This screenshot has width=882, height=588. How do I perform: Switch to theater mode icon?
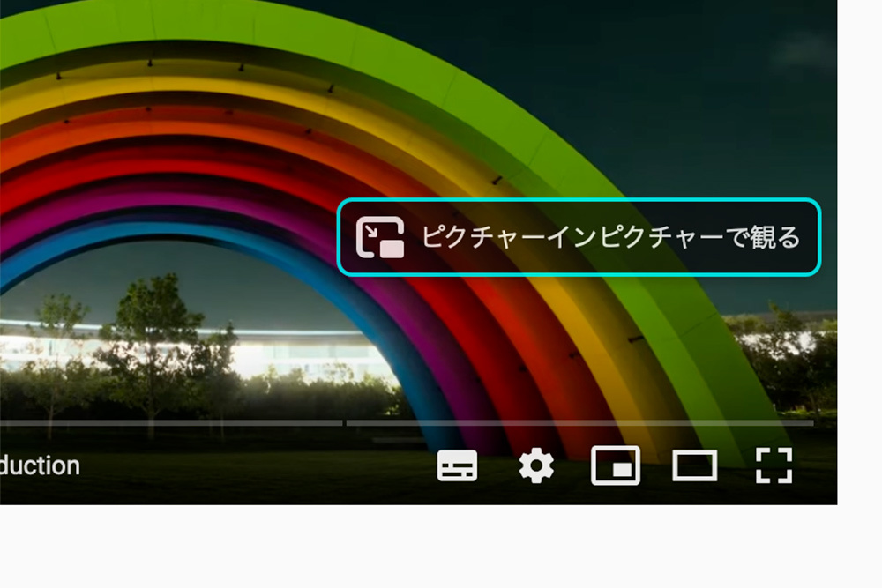tap(695, 465)
